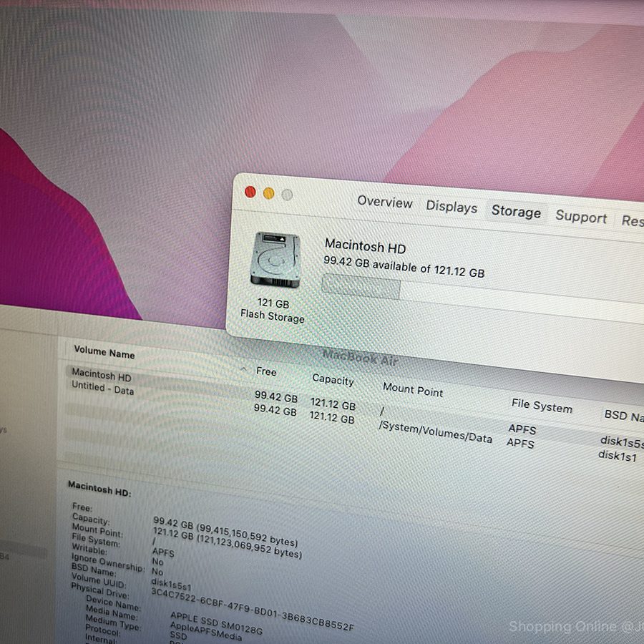Click the "Volume UUID:" label
644x644 pixels.
[x=99, y=581]
